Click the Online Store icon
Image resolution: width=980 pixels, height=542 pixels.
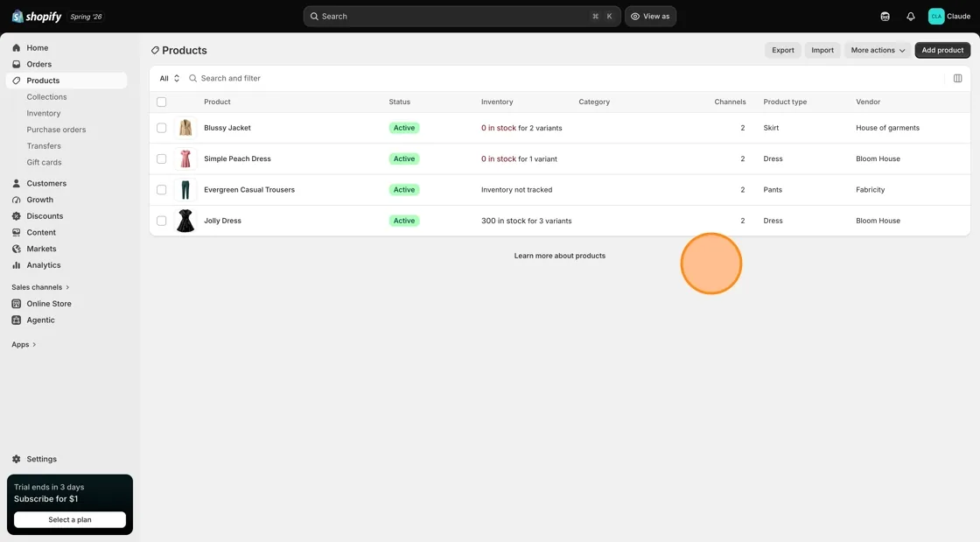17,303
